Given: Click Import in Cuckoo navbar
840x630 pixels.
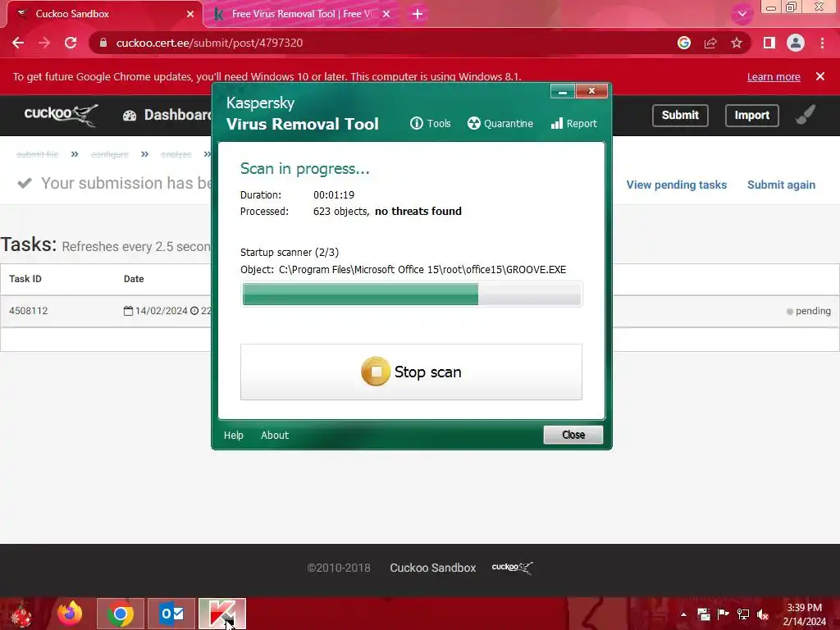Looking at the screenshot, I should coord(751,115).
